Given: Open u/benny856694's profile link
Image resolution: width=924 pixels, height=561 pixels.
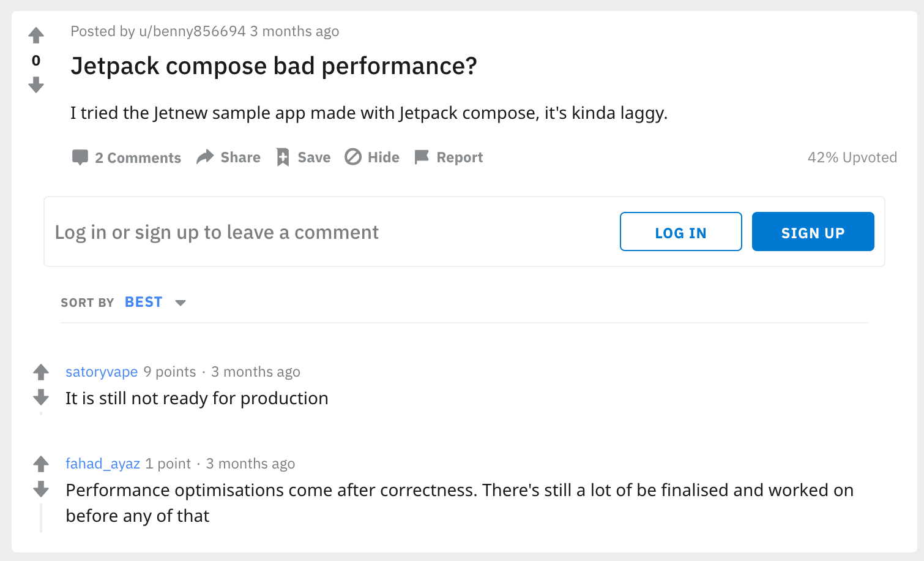Looking at the screenshot, I should pyautogui.click(x=192, y=31).
